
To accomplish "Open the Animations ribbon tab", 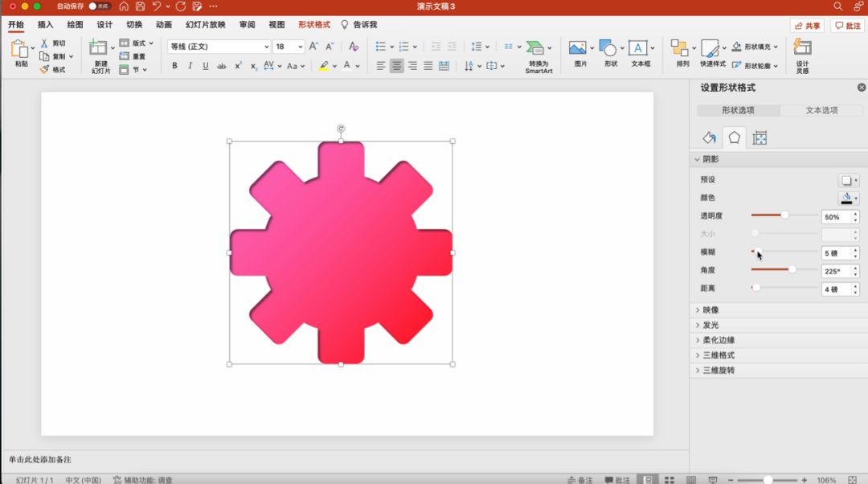I will 163,24.
